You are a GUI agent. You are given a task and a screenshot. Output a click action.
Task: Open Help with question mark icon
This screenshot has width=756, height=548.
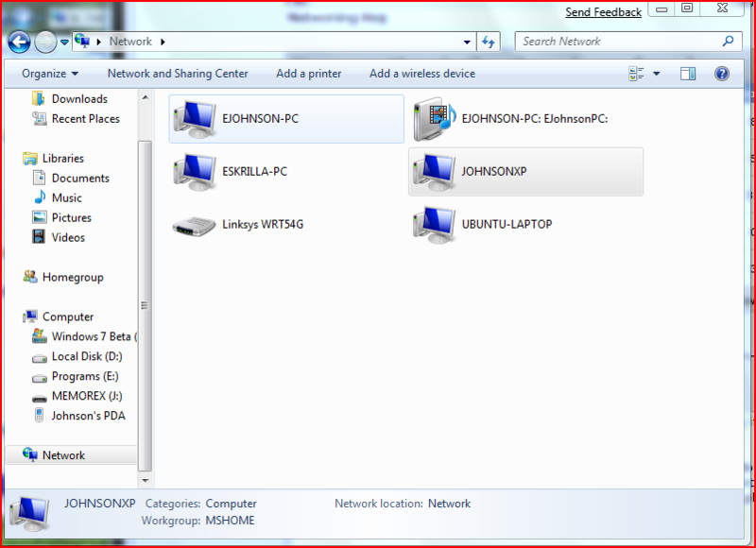pos(722,74)
